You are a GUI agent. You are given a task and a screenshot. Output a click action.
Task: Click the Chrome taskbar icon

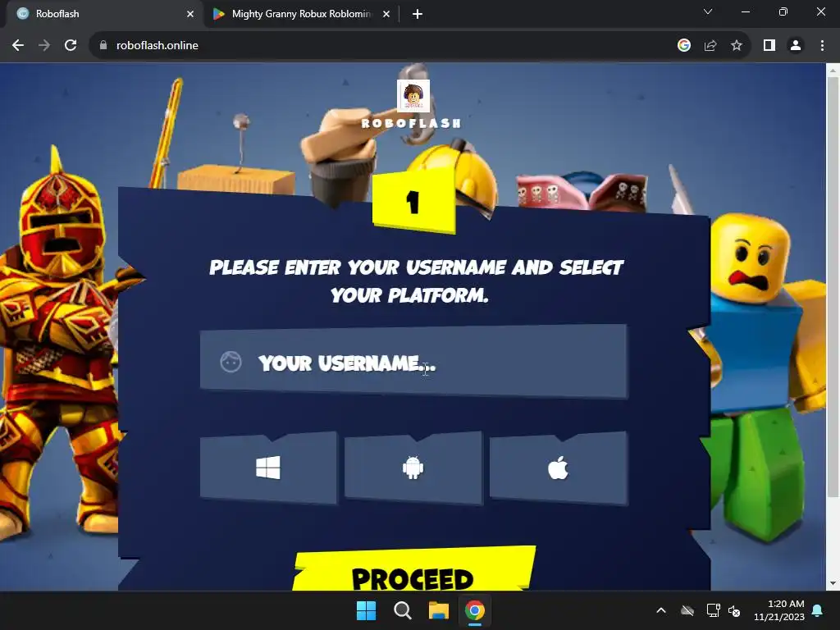coord(475,610)
